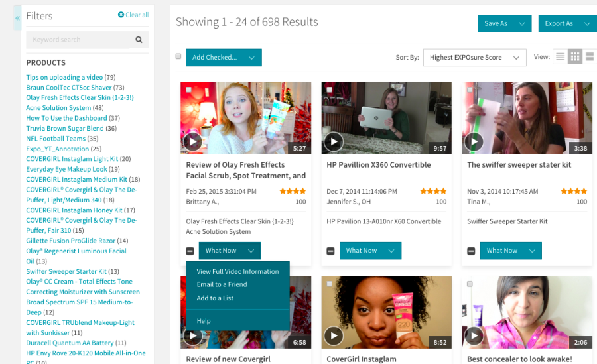The image size is (597, 364).
Task: Filter by COVERGIRL Instaglam Honey Kit
Action: [74, 210]
